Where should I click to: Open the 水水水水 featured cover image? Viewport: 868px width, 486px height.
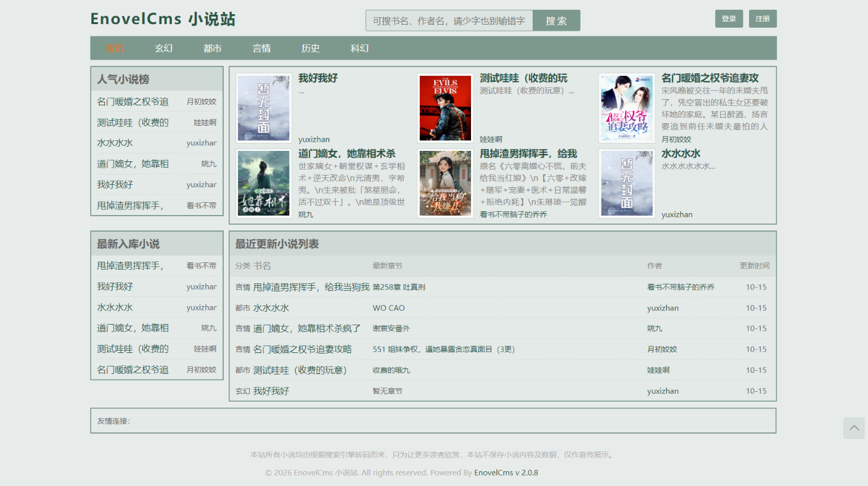(627, 184)
